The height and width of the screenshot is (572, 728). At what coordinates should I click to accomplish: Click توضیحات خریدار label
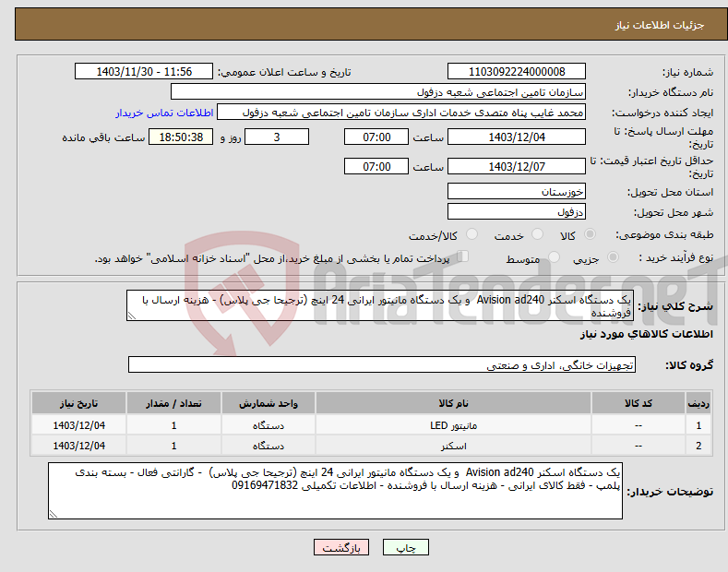(x=670, y=491)
